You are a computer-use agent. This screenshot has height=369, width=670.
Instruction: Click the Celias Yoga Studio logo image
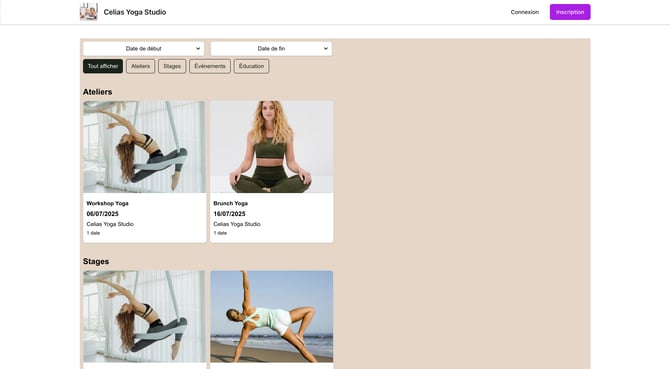(89, 12)
